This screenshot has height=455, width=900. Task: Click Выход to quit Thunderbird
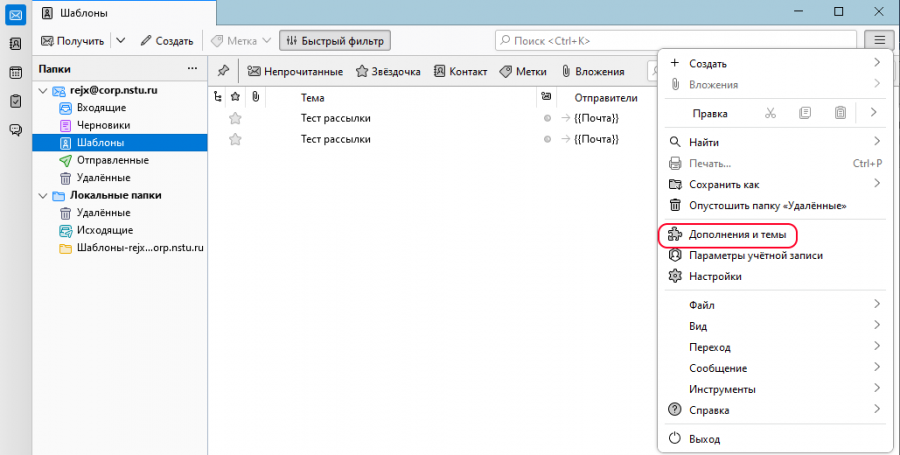click(x=775, y=439)
